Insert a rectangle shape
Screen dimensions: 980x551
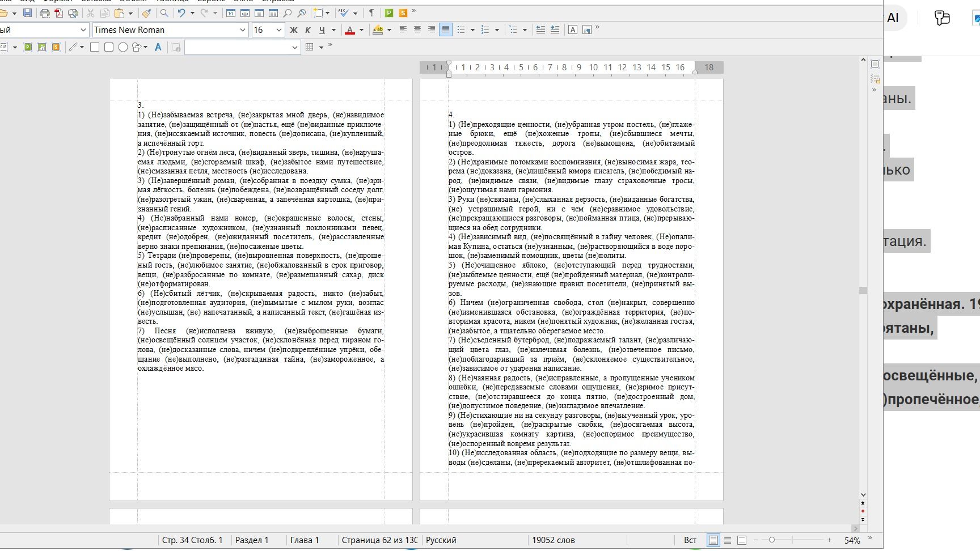tap(95, 47)
